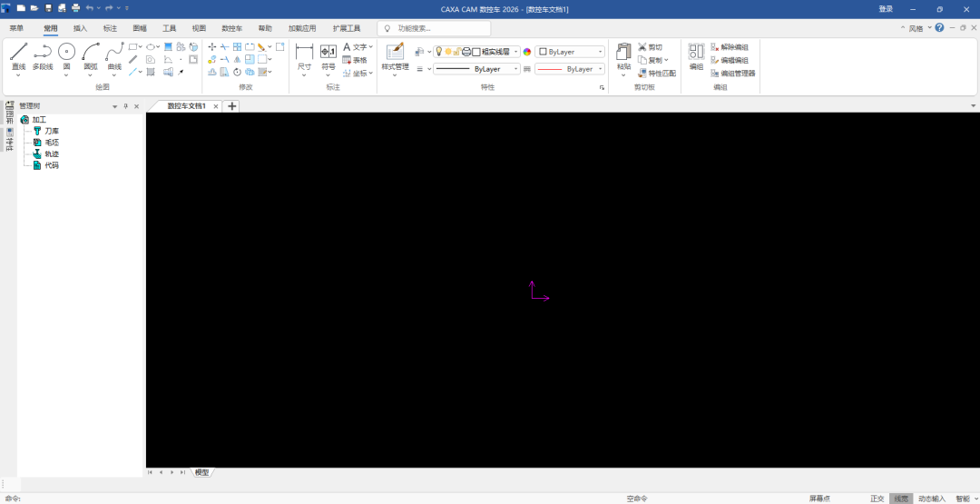Click the move (four-arrow) modify icon
This screenshot has width=980, height=504.
coord(211,47)
